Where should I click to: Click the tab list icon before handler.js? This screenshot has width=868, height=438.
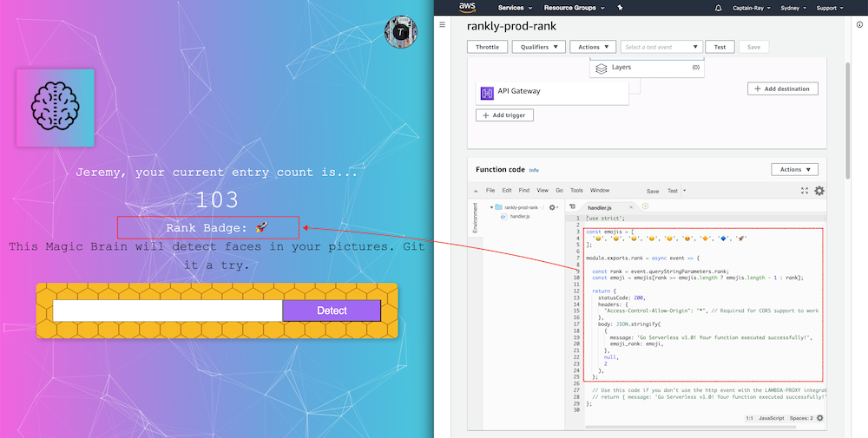[572, 206]
